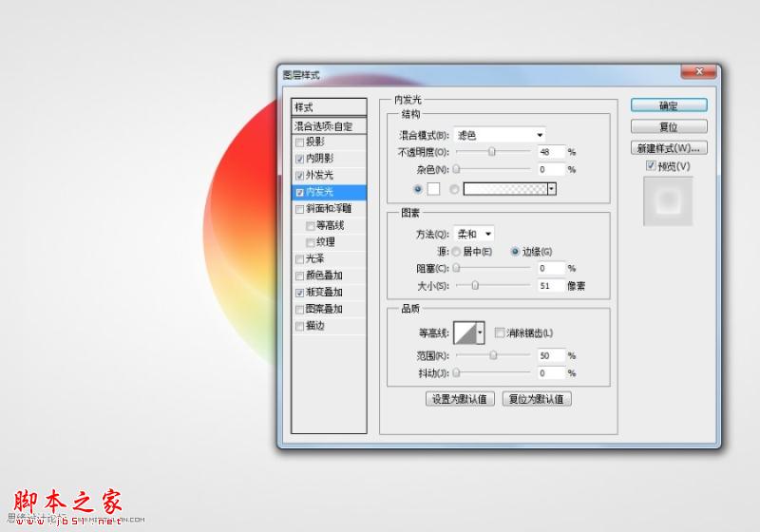Screen dimensions: 760x532
Task: Select 混合选项:自定 in style list
Action: 329,126
